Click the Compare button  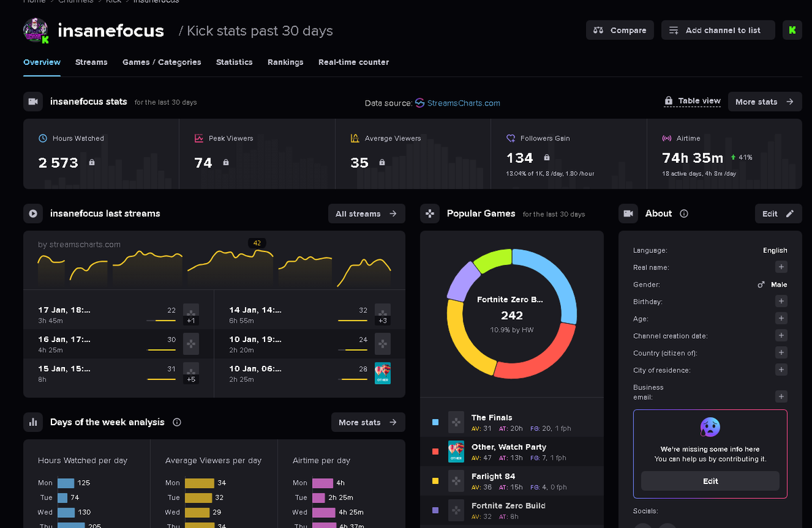[620, 30]
